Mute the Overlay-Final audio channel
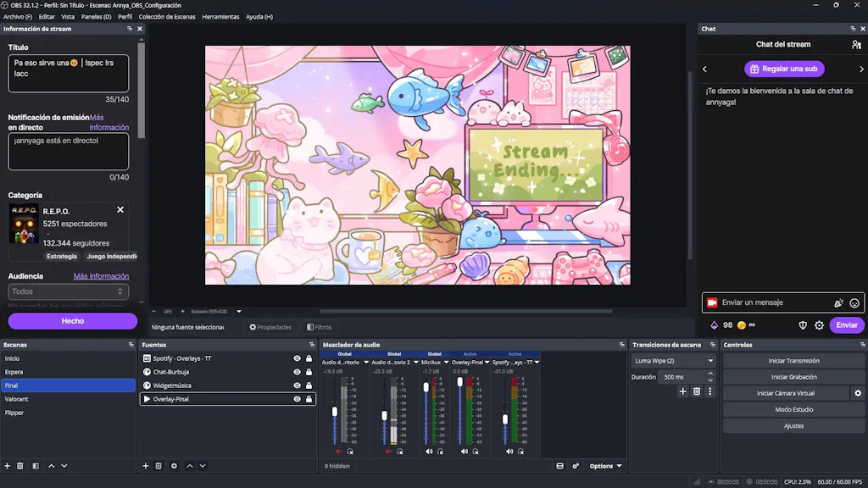 [x=465, y=452]
